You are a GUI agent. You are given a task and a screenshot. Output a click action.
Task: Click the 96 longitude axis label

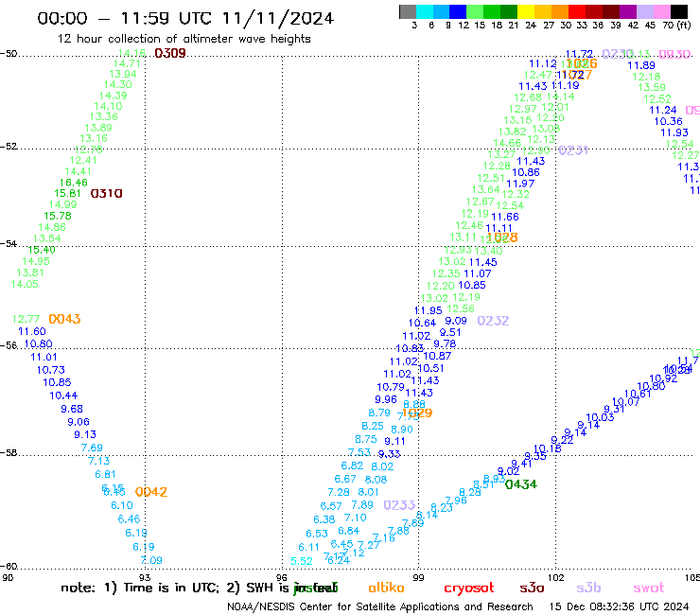[282, 578]
